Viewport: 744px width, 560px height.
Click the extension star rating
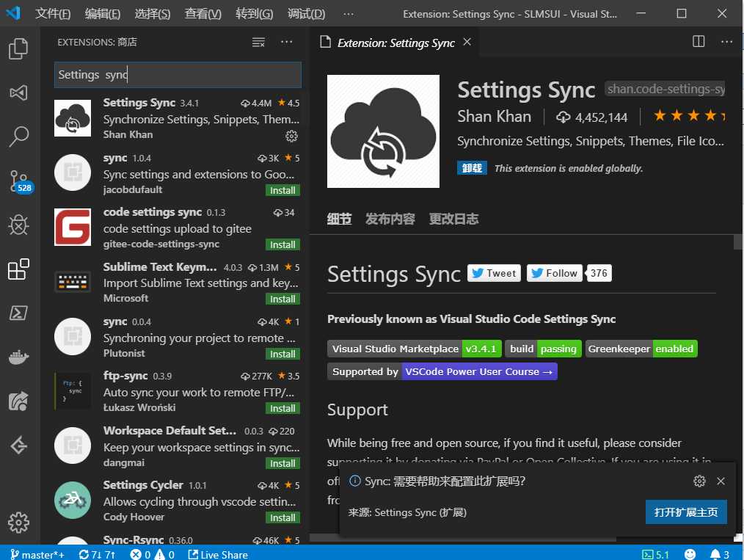coord(689,115)
